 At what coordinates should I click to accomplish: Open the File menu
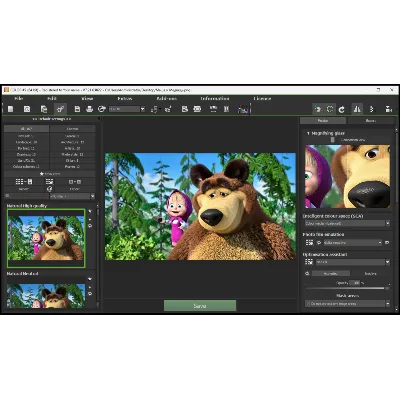(19, 99)
